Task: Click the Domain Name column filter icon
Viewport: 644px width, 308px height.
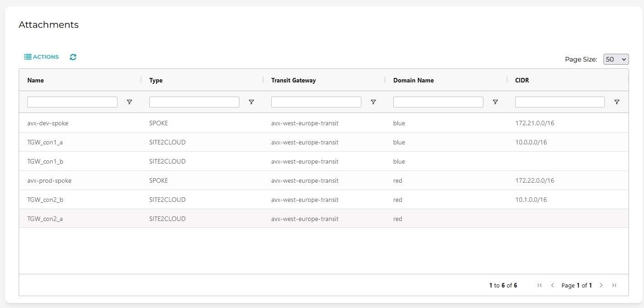Action: tap(495, 102)
